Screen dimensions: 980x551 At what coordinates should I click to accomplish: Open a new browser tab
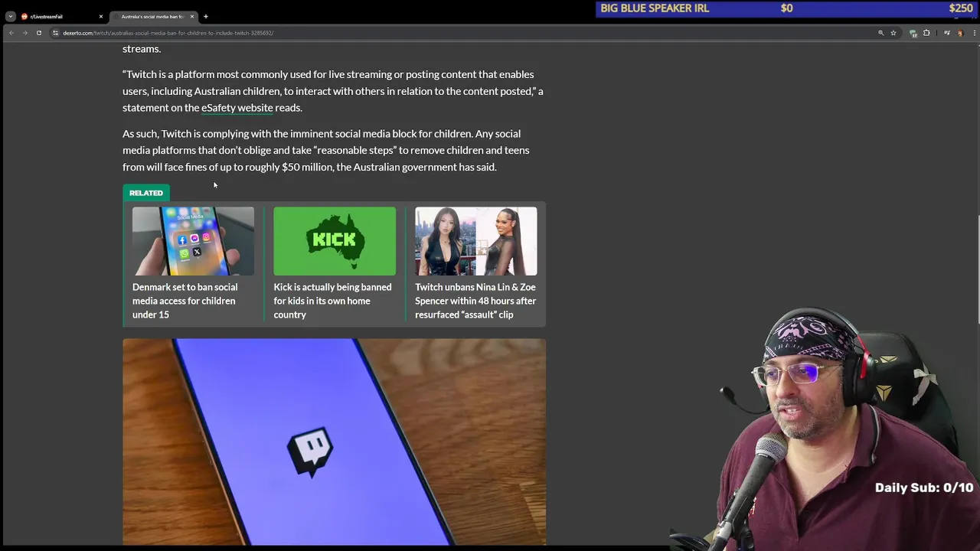206,16
